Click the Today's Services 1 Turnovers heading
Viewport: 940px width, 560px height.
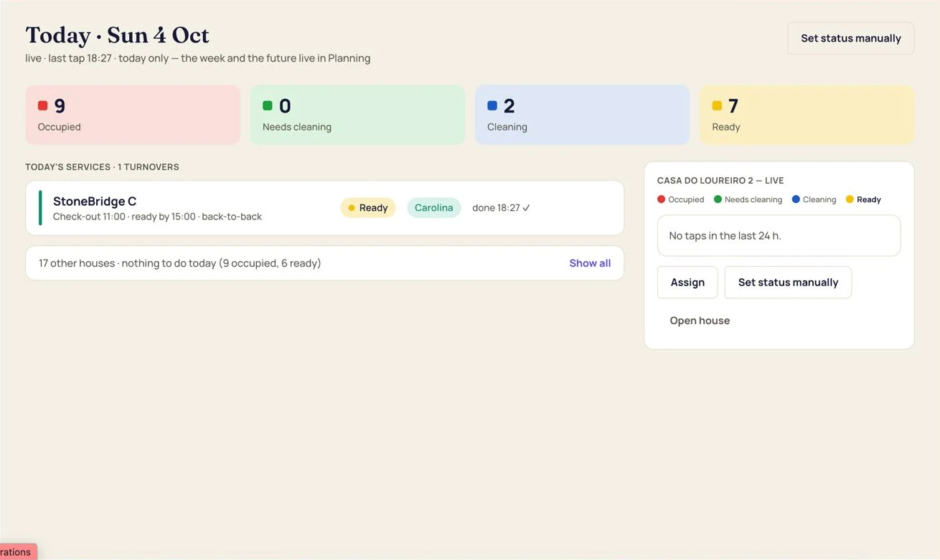102,167
